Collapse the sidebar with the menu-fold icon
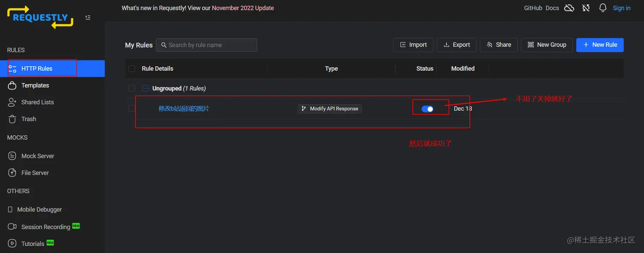The height and width of the screenshot is (253, 644). coord(88,17)
